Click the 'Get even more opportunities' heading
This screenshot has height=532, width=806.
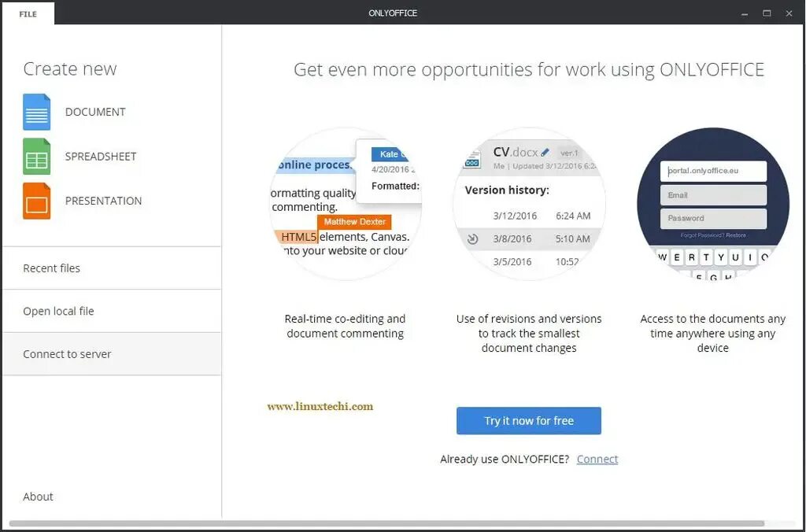(x=529, y=69)
